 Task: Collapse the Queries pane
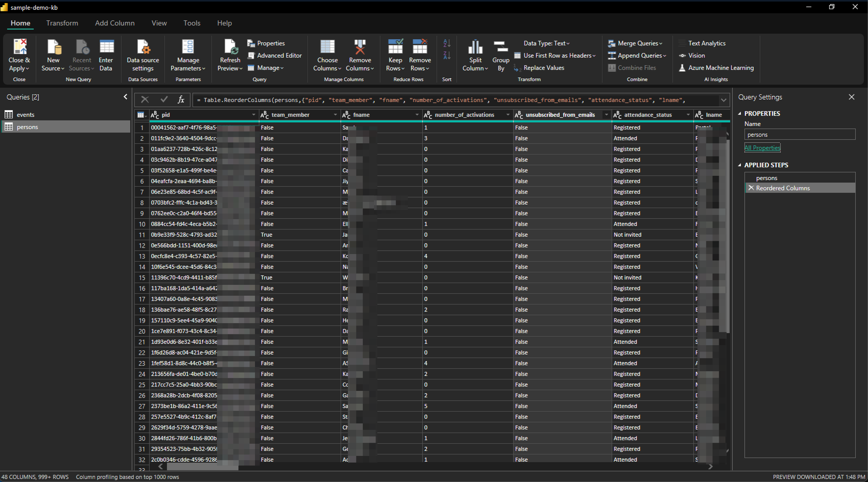pyautogui.click(x=125, y=97)
